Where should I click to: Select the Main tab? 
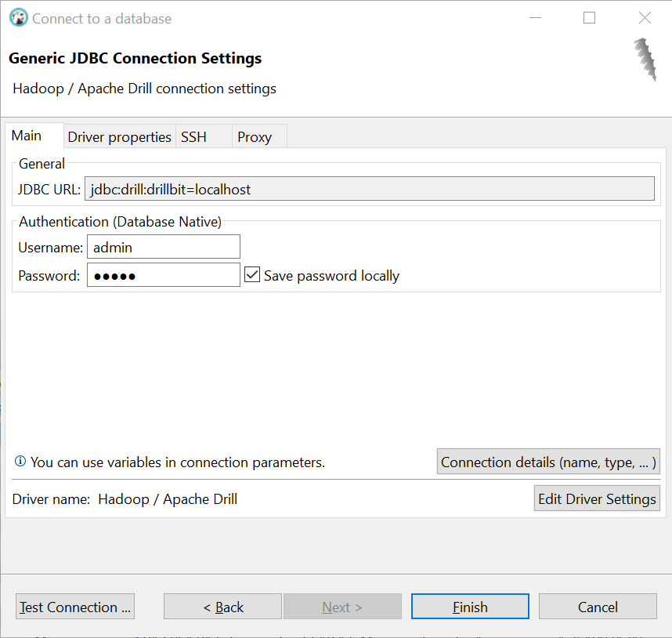pyautogui.click(x=26, y=135)
